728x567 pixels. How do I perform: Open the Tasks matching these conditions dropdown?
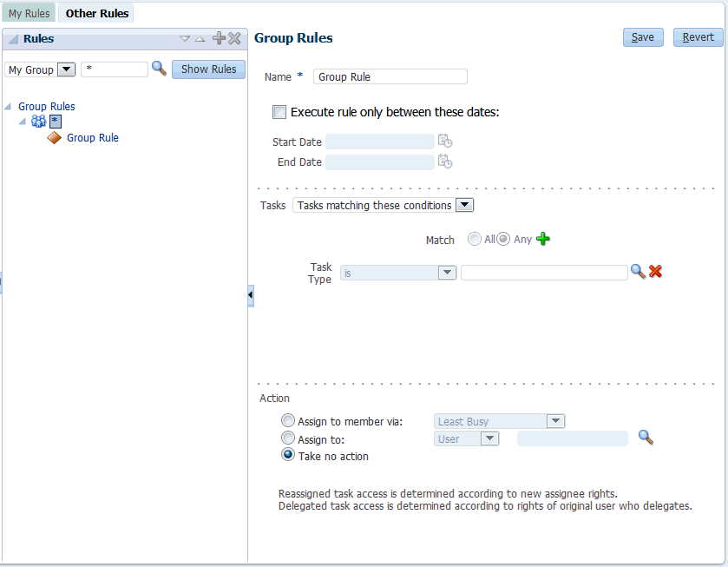coord(464,206)
